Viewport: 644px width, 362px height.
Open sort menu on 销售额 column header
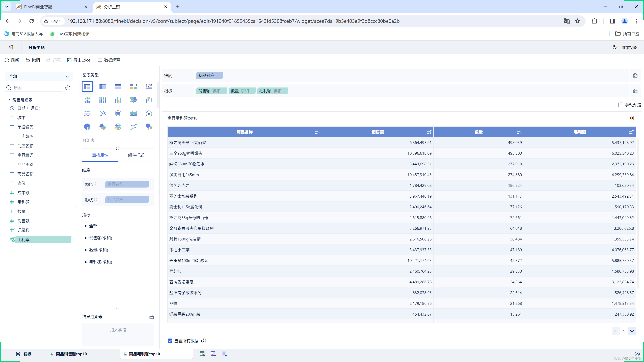tap(429, 132)
